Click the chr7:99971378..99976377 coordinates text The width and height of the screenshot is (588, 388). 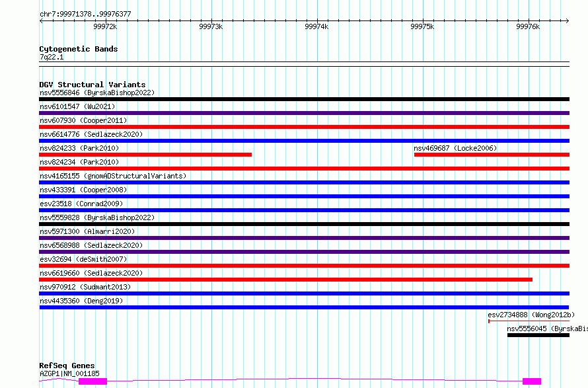[85, 15]
